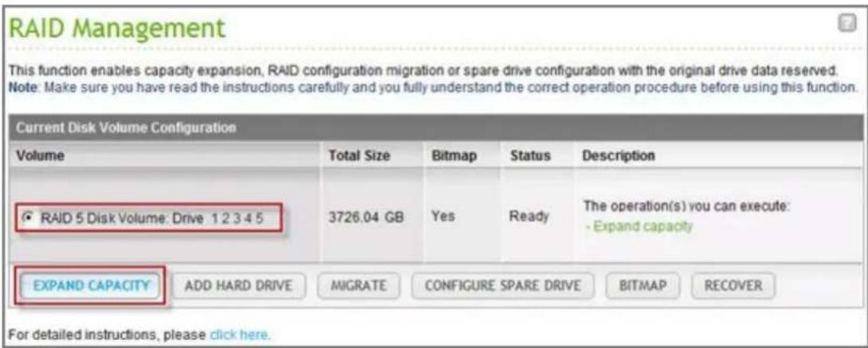868x348 pixels.
Task: Click the 'Description' column header
Action: click(x=618, y=156)
